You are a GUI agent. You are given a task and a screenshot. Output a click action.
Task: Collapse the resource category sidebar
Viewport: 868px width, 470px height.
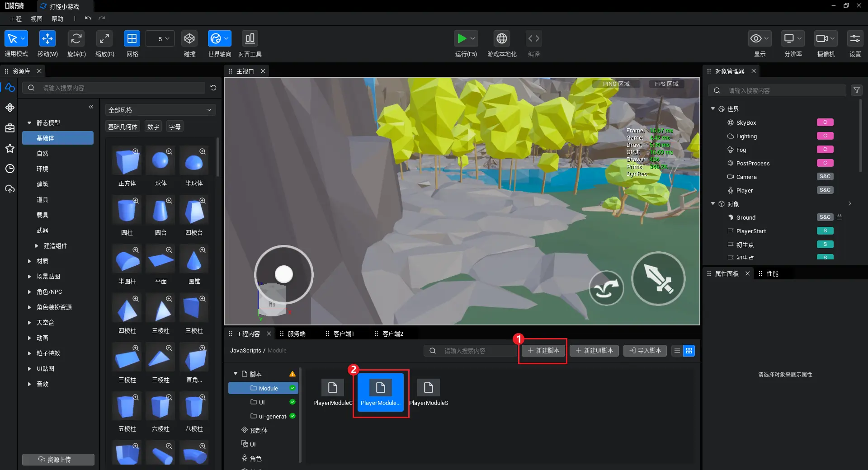click(x=91, y=107)
